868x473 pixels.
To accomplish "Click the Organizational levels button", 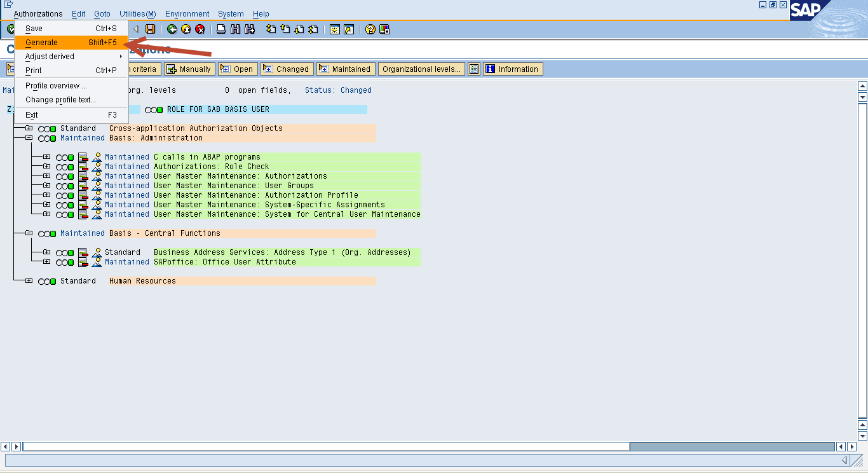I will click(421, 69).
